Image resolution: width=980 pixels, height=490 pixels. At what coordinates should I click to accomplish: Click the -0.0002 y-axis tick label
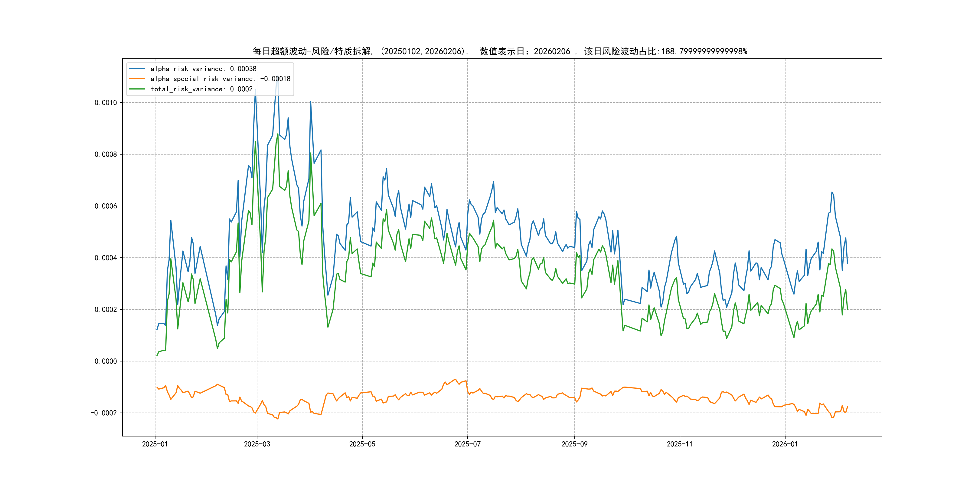tap(103, 413)
